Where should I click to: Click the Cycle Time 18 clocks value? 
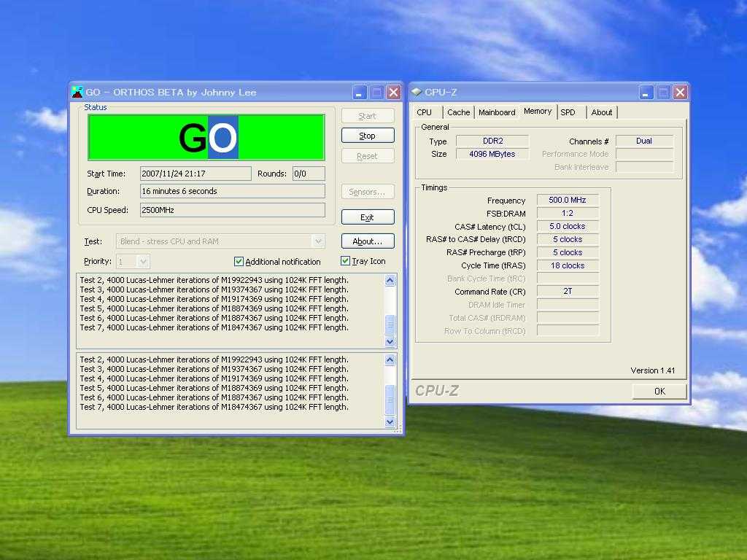point(568,265)
